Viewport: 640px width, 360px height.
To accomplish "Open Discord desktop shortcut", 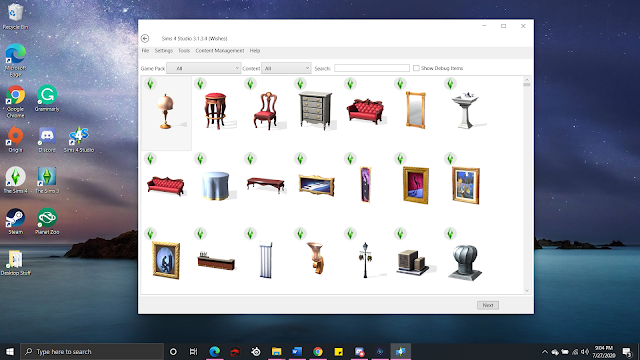I will point(47,139).
